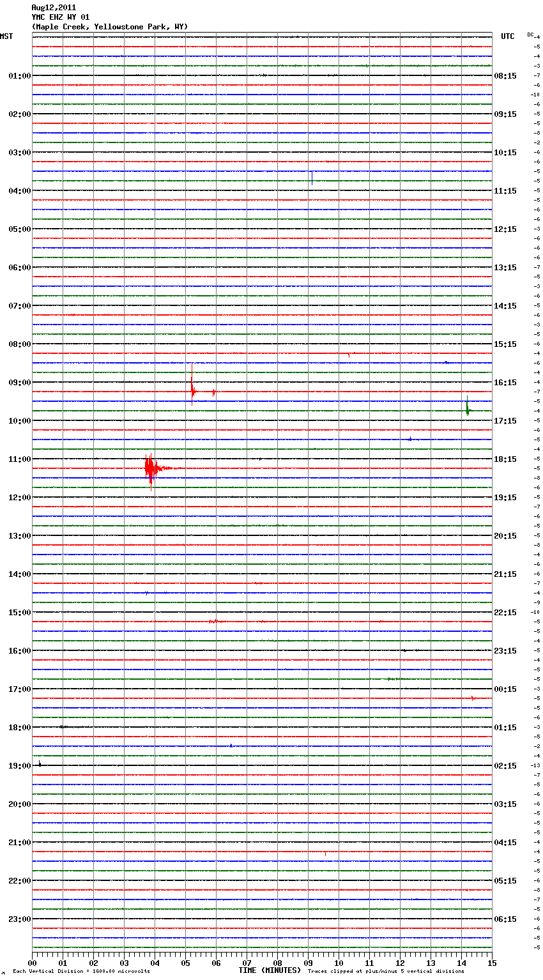Image resolution: width=543 pixels, height=980 pixels.
Task: Click the 18:15 UTC row label
Action: pyautogui.click(x=505, y=459)
